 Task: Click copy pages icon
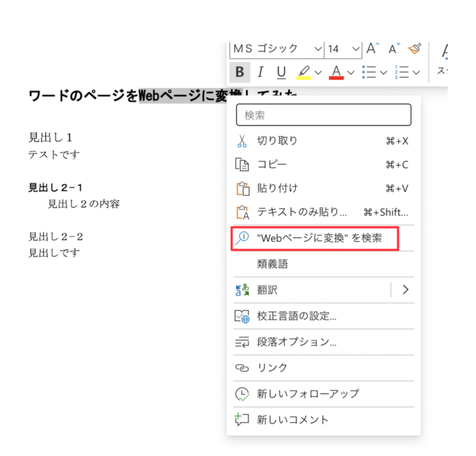(242, 165)
